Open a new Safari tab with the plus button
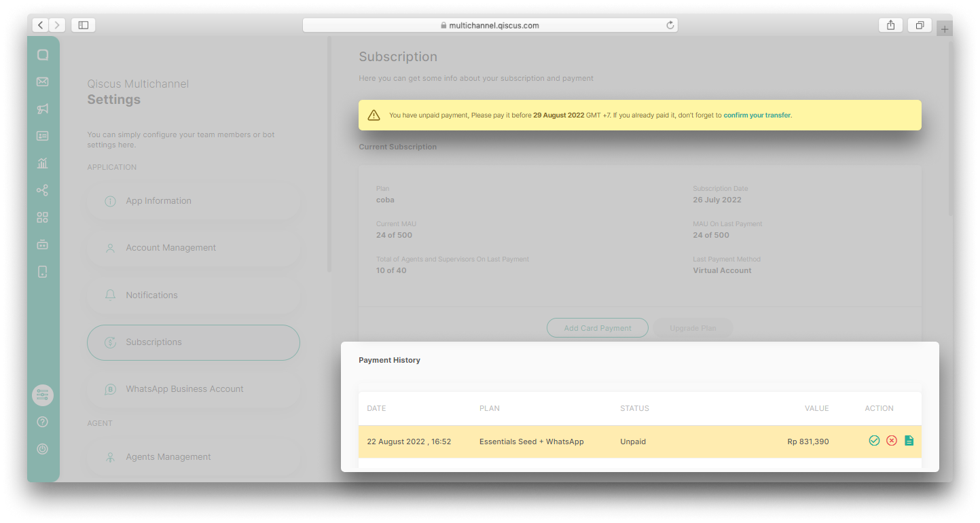The height and width of the screenshot is (523, 980). click(945, 29)
